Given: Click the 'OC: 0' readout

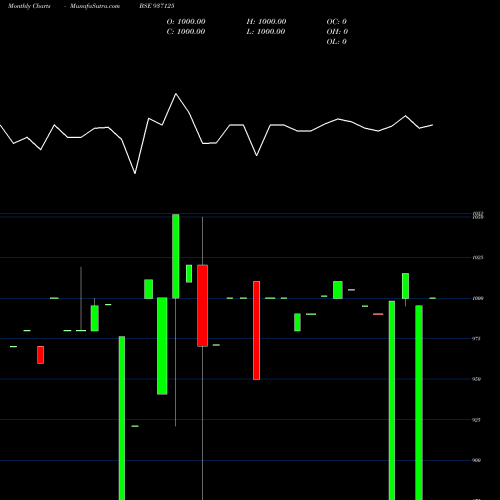Looking at the screenshot, I should [x=337, y=22].
